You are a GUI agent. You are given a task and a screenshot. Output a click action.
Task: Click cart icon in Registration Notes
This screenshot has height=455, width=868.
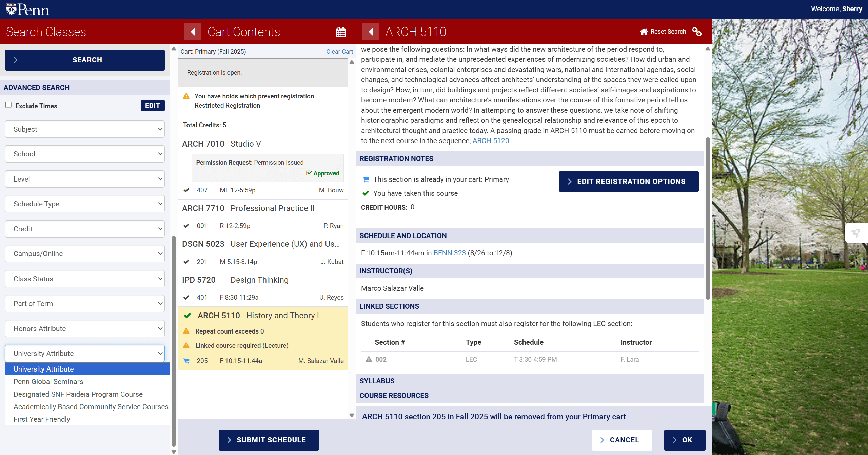coord(366,179)
